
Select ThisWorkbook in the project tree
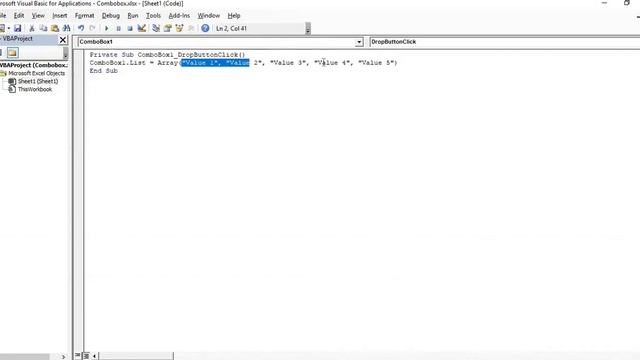[35, 89]
